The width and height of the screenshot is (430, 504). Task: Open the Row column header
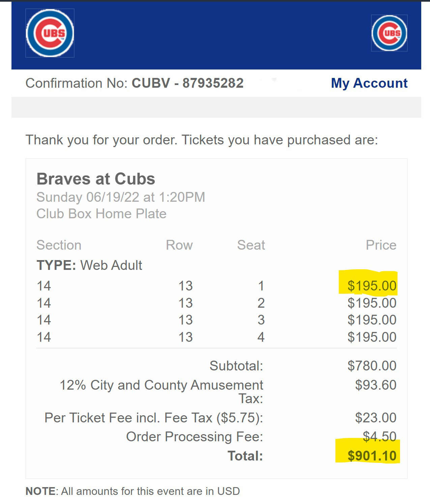[x=179, y=245]
